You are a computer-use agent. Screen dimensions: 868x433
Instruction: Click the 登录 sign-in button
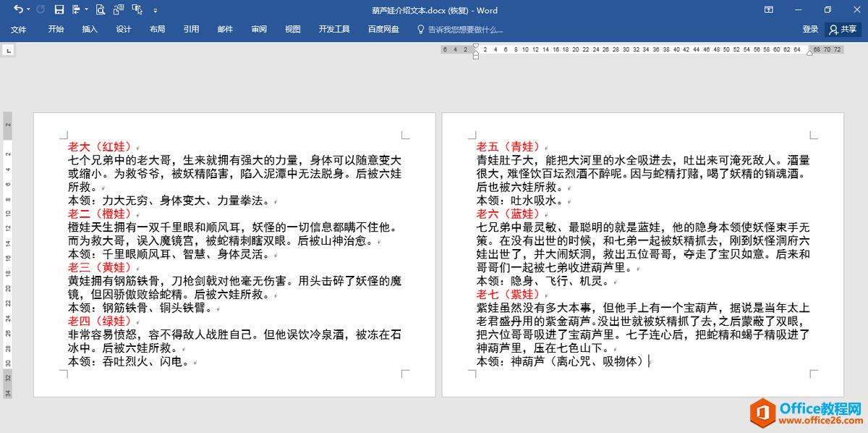click(810, 30)
